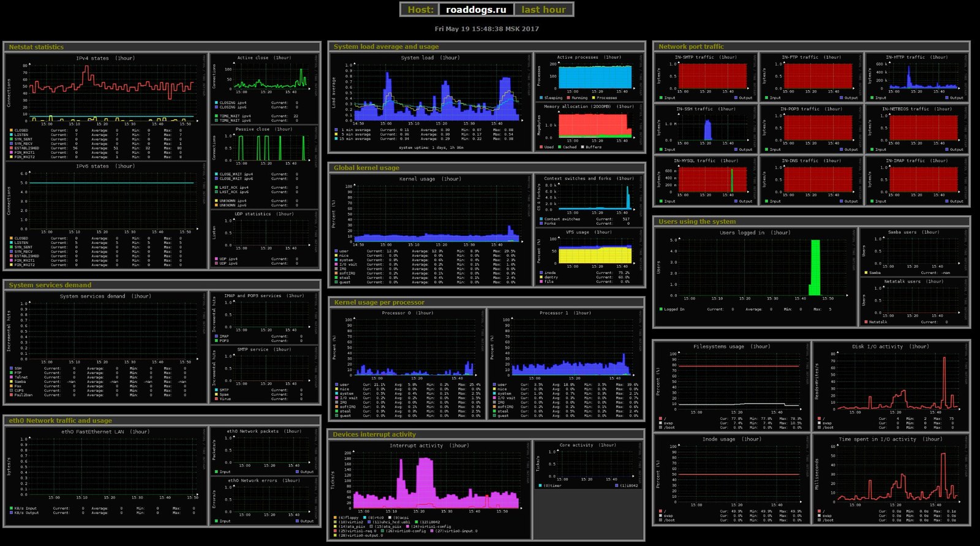Open the eth0 FastEthernet LAN graph

[106, 476]
